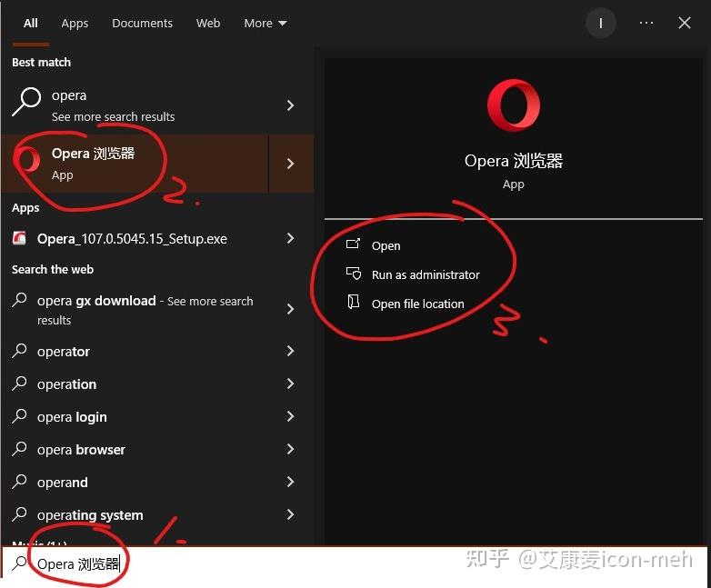The width and height of the screenshot is (711, 588).
Task: Select the 'opera login' web suggestion
Action: coord(157,416)
